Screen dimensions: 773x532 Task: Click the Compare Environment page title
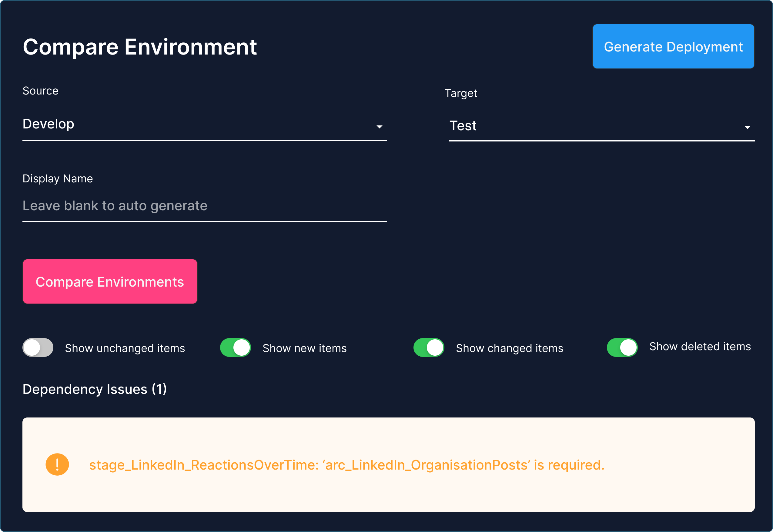point(140,47)
